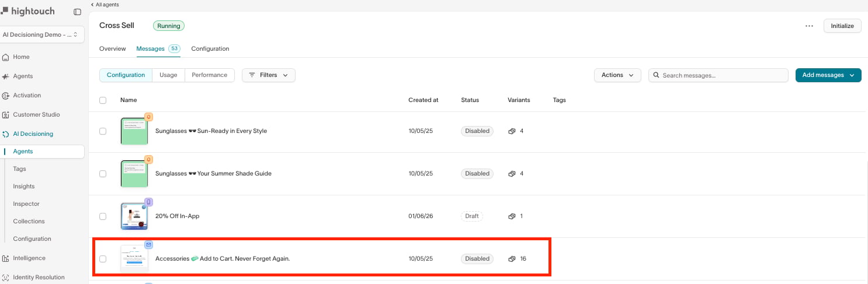Open Collections under AI Decisioning
This screenshot has height=284, width=868.
click(x=29, y=222)
